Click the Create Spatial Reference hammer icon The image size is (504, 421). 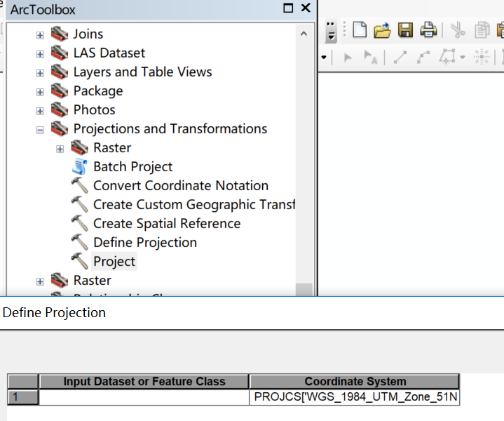(79, 223)
